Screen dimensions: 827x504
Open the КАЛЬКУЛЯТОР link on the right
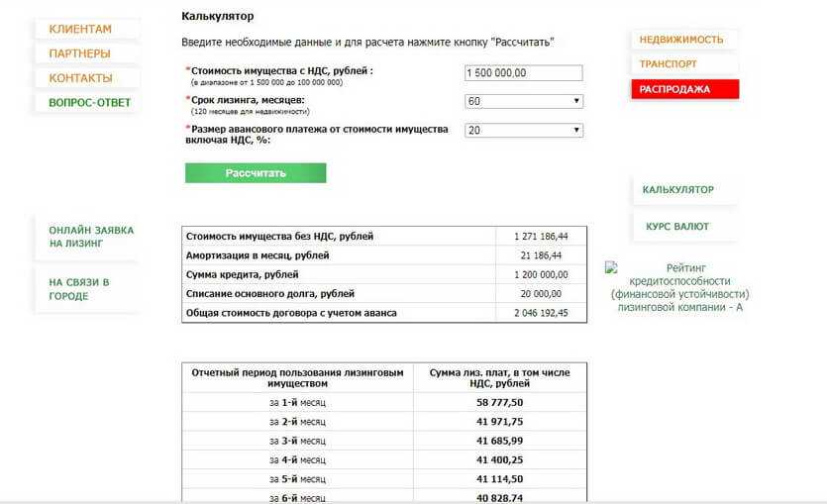[677, 190]
